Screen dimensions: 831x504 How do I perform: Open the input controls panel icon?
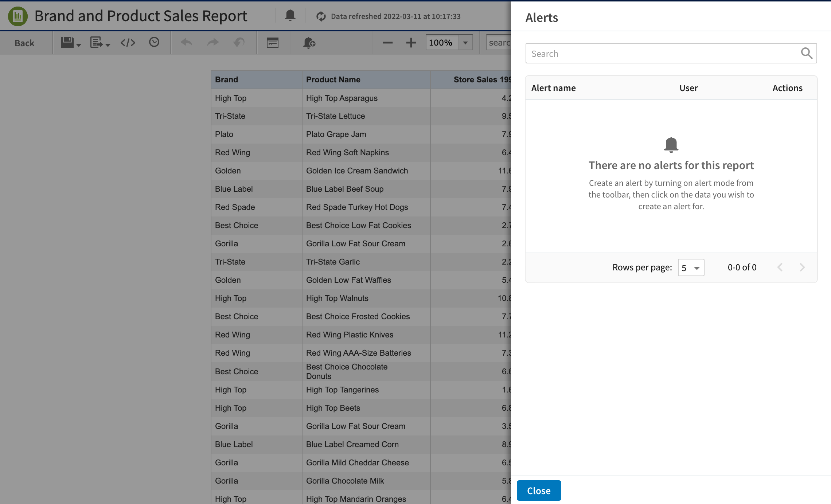pos(273,43)
